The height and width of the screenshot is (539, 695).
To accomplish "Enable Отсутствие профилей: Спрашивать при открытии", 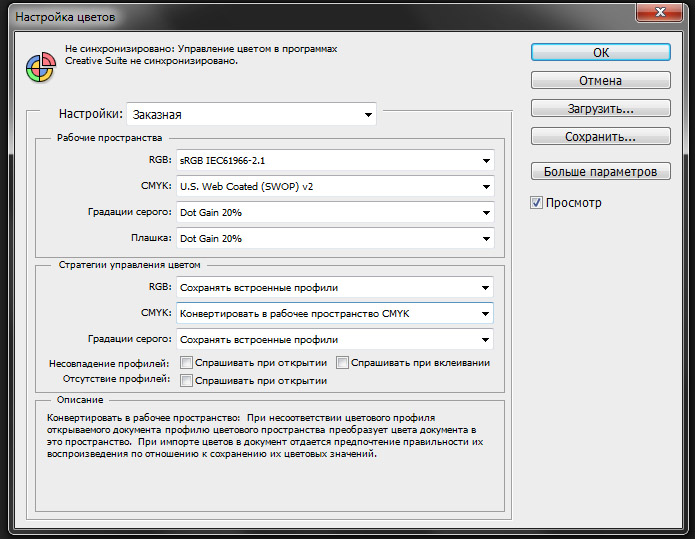I will 186,380.
